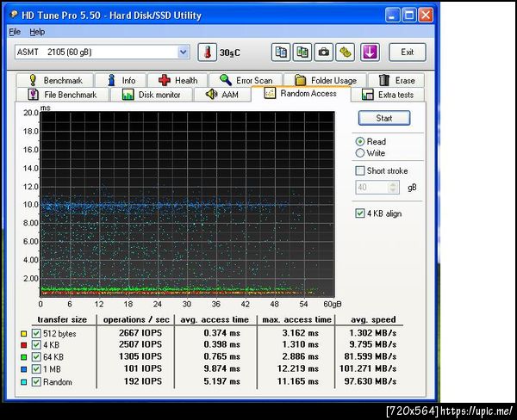Click the cyan Random color swatch
The width and height of the screenshot is (517, 420).
pyautogui.click(x=23, y=382)
